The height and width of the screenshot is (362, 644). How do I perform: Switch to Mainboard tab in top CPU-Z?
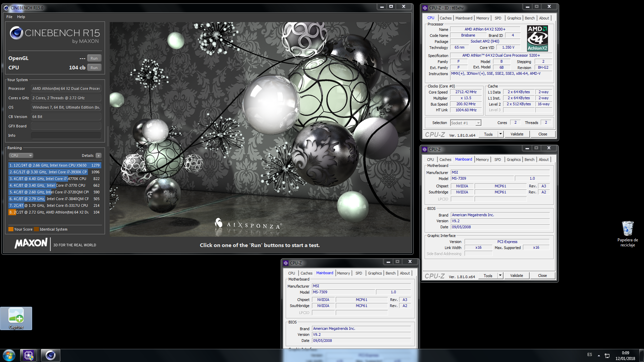[x=464, y=18]
